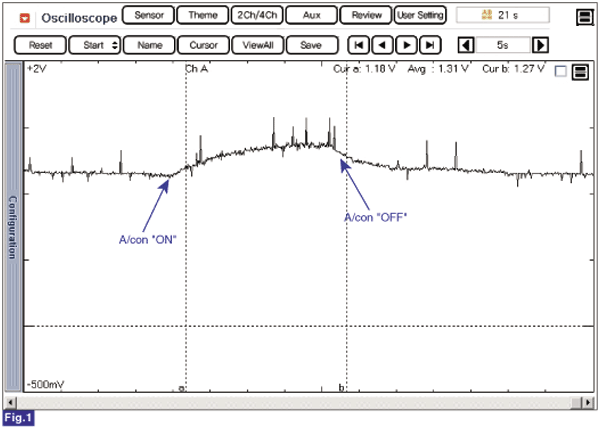
Task: Open the channel menu icon in graph
Action: 580,72
